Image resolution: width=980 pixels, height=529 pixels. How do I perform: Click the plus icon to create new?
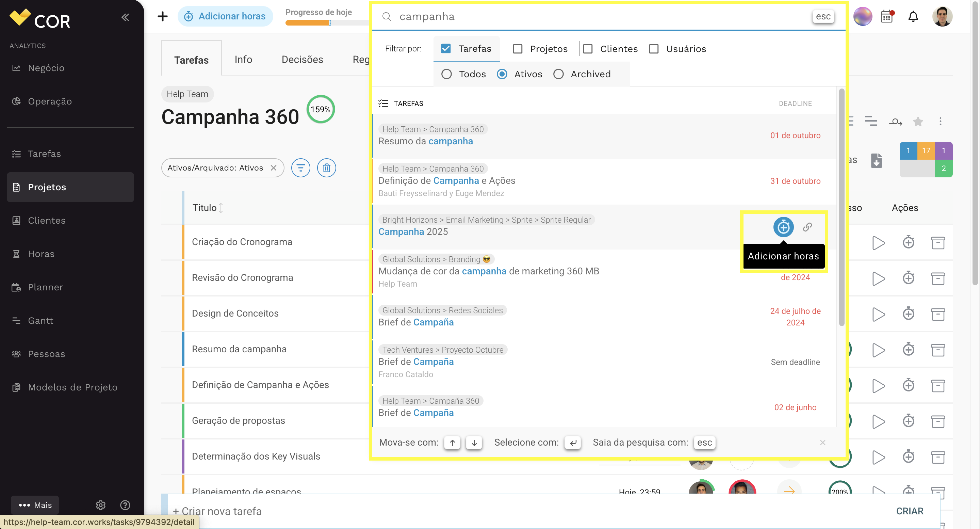(162, 16)
